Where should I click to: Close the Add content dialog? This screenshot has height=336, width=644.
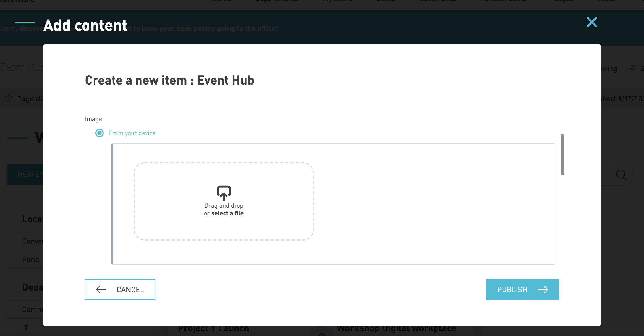click(592, 22)
